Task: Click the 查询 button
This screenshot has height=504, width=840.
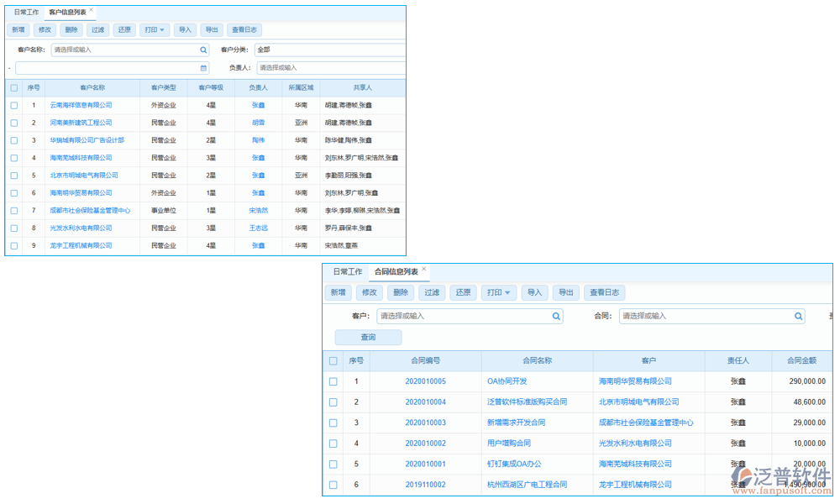Action: (x=368, y=338)
